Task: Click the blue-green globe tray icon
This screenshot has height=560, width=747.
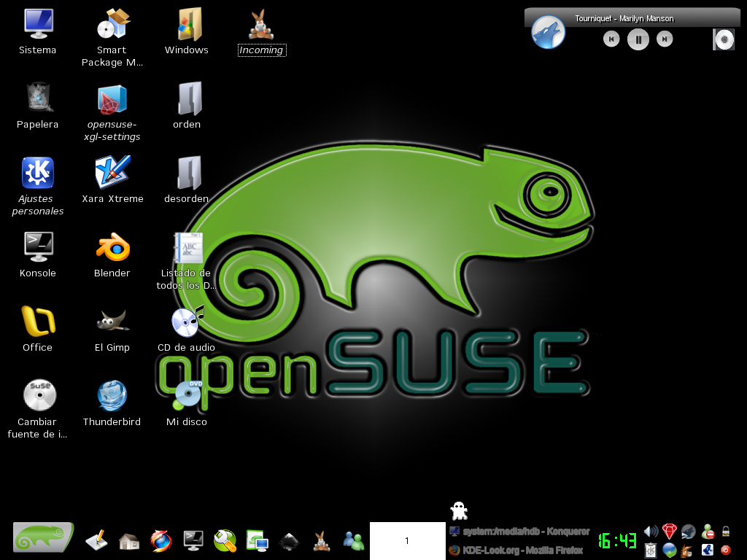Action: click(x=670, y=551)
